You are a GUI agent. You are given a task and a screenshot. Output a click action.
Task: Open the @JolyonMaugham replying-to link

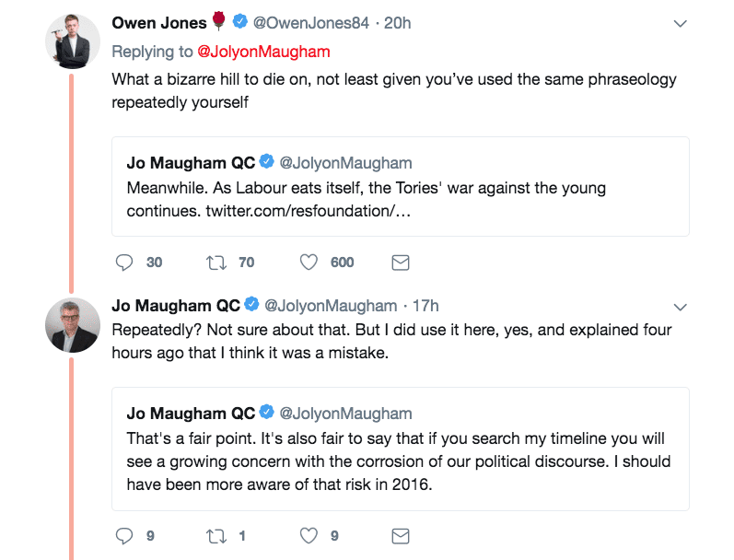coord(263,52)
